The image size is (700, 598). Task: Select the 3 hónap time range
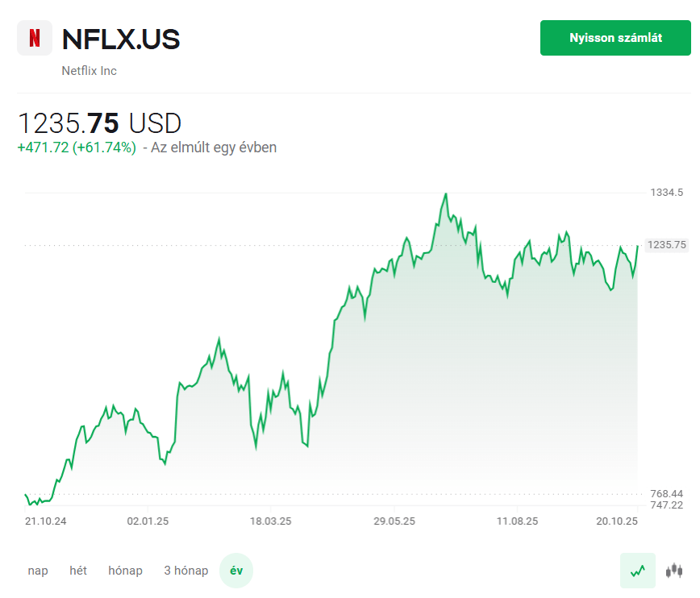coord(185,571)
